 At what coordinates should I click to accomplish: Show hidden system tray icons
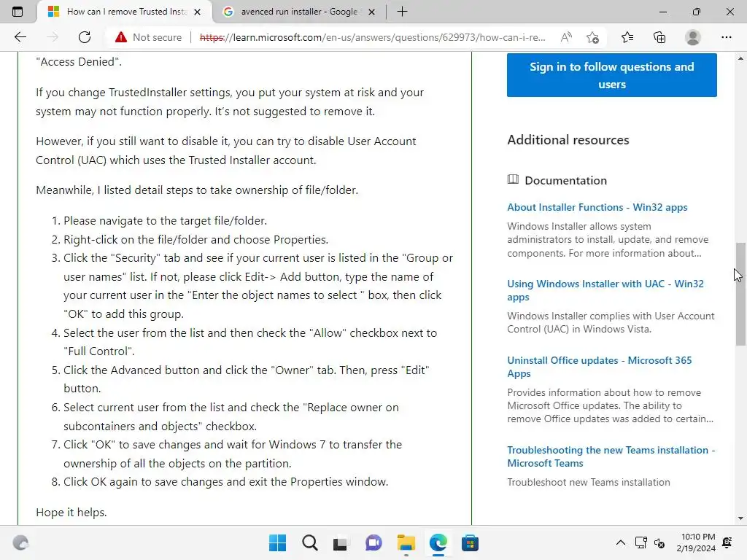click(620, 542)
